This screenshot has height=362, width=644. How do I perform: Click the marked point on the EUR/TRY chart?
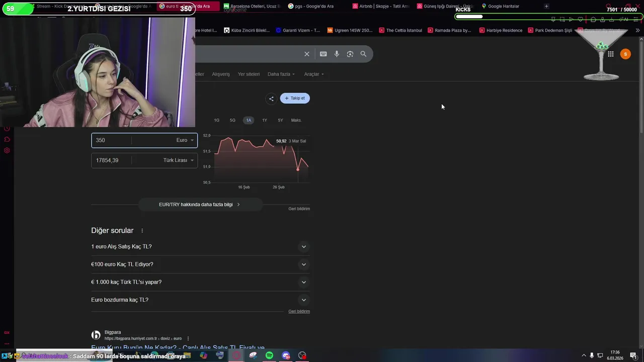(298, 169)
